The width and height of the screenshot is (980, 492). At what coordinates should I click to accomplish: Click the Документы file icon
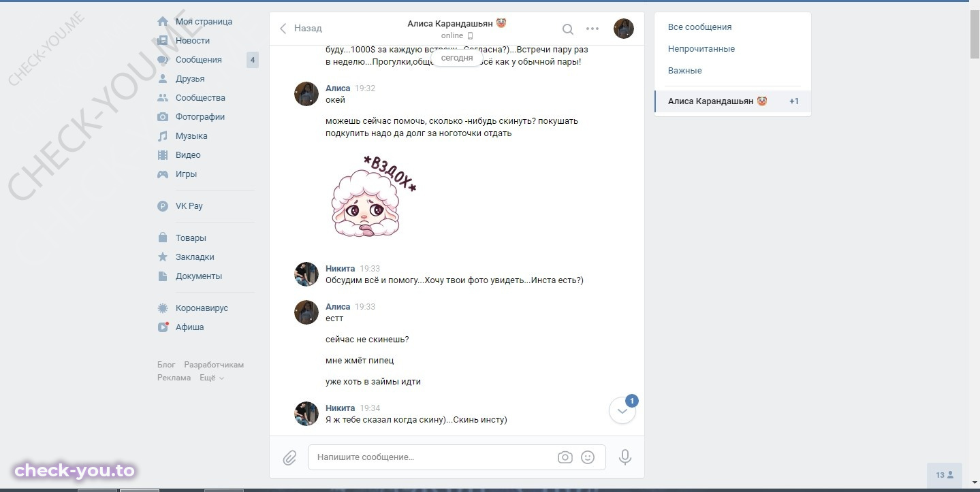click(163, 276)
